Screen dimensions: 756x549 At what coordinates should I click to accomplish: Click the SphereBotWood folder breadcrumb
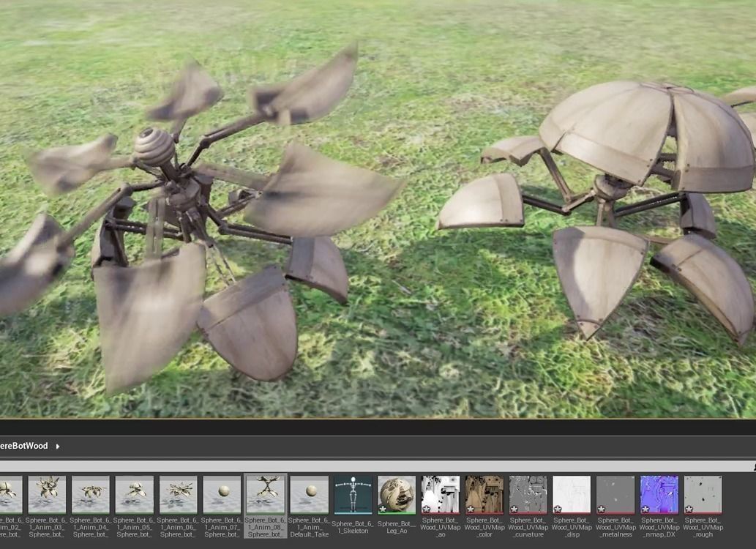(x=24, y=446)
